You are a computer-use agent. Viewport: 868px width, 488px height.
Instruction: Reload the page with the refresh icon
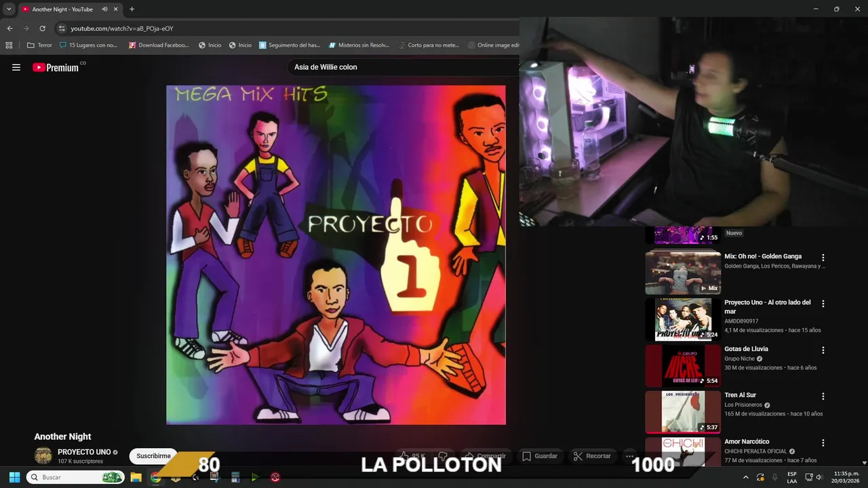point(42,28)
